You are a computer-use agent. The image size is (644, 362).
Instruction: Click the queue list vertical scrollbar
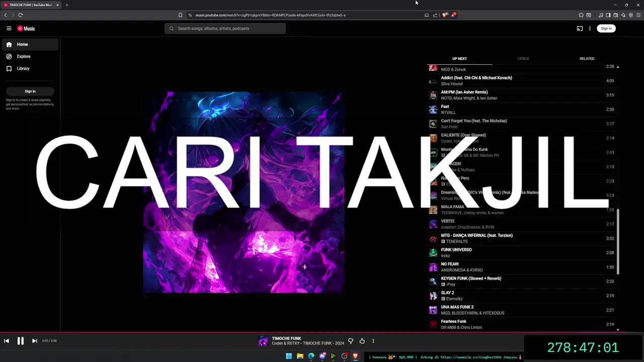pyautogui.click(x=618, y=241)
